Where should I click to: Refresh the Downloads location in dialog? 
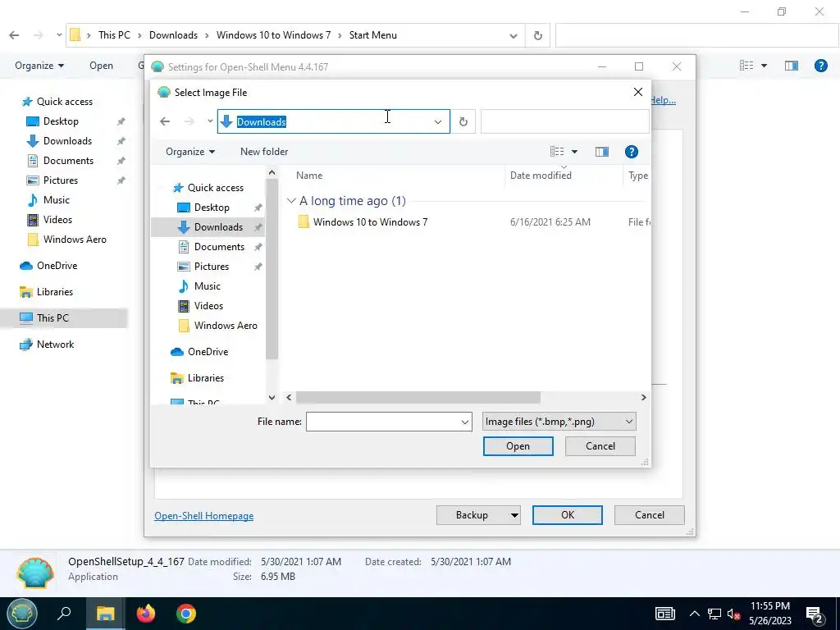pyautogui.click(x=463, y=121)
